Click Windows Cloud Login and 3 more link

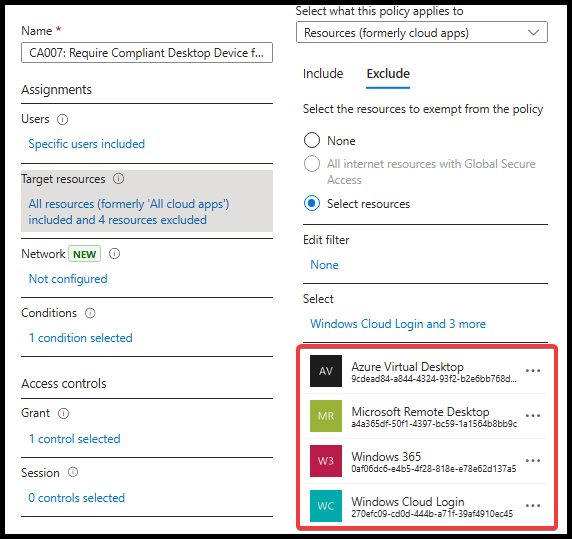click(x=398, y=324)
